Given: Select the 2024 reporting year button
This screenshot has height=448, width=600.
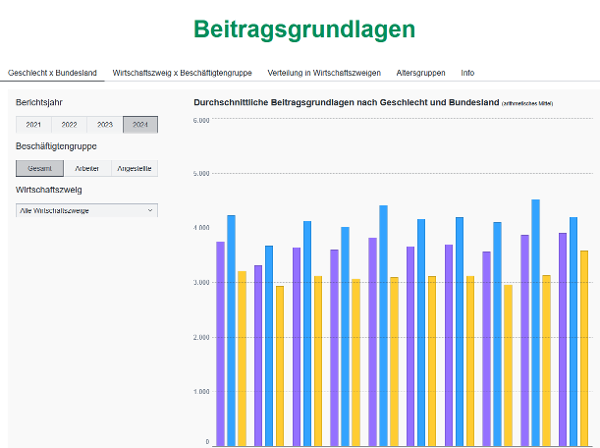Looking at the screenshot, I should point(140,125).
